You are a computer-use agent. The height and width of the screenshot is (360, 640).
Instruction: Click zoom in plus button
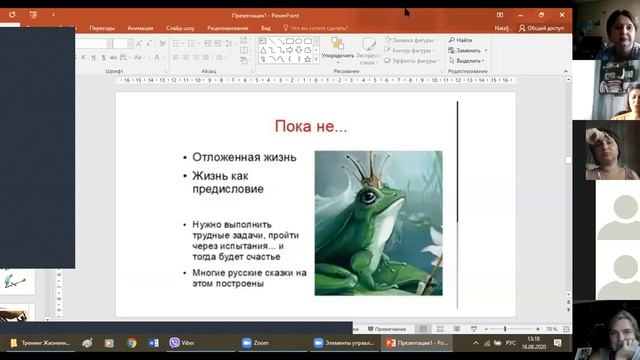coord(538,329)
